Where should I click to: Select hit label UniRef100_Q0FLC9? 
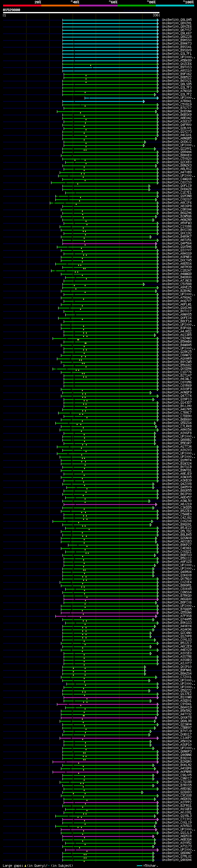(x=177, y=186)
